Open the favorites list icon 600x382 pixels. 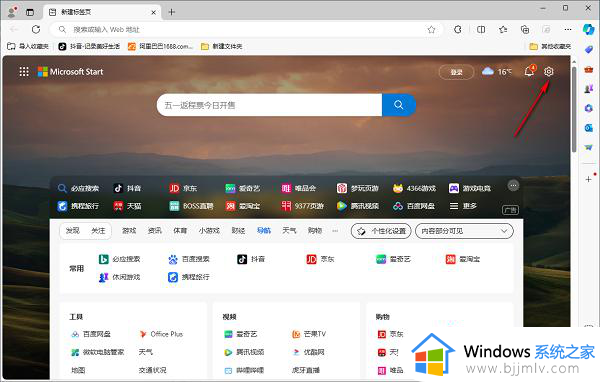click(503, 29)
